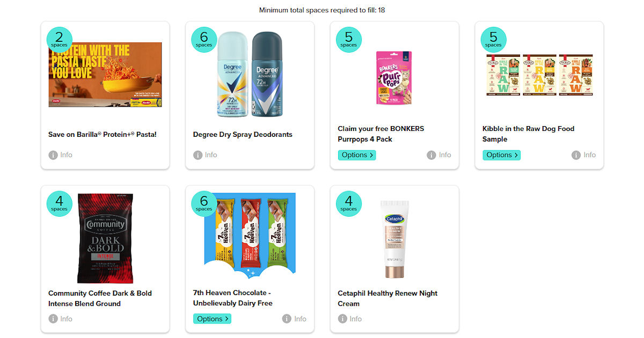
Task: Open the Save on Barilla Protein+ Pasta title
Action: (x=103, y=134)
